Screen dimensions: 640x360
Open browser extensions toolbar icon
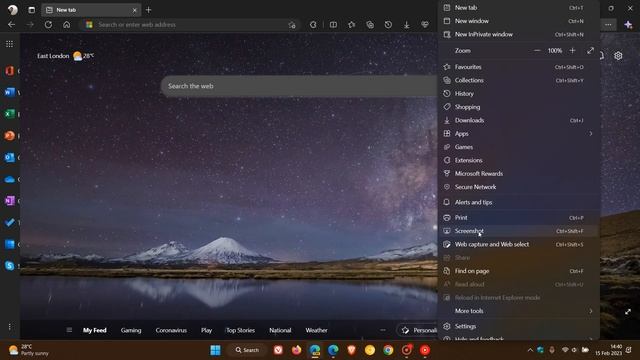[x=313, y=24]
